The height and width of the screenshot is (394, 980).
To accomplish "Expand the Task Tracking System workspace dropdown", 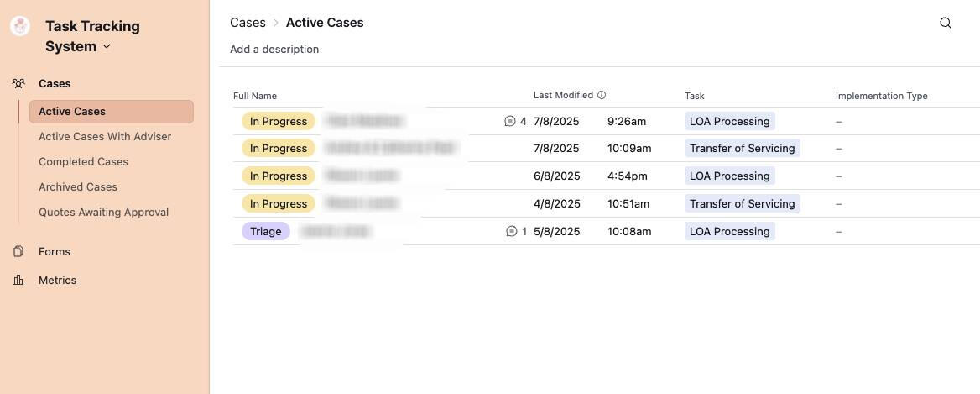I will 107,46.
